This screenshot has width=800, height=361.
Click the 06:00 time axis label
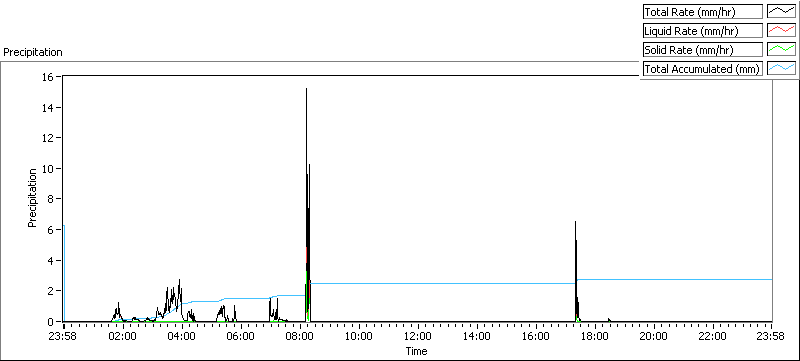pyautogui.click(x=241, y=336)
